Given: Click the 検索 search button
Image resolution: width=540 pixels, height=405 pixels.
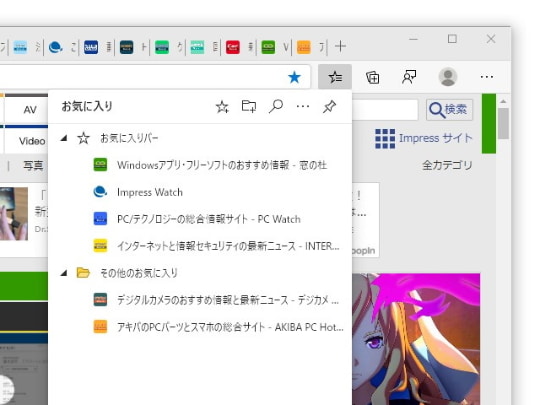Looking at the screenshot, I should click(x=449, y=110).
